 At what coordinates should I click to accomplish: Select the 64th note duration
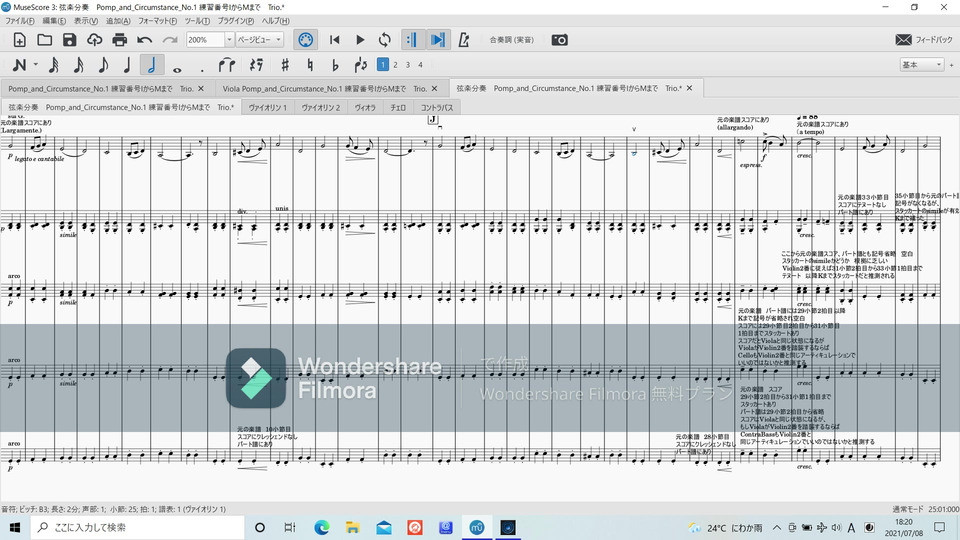(54, 64)
